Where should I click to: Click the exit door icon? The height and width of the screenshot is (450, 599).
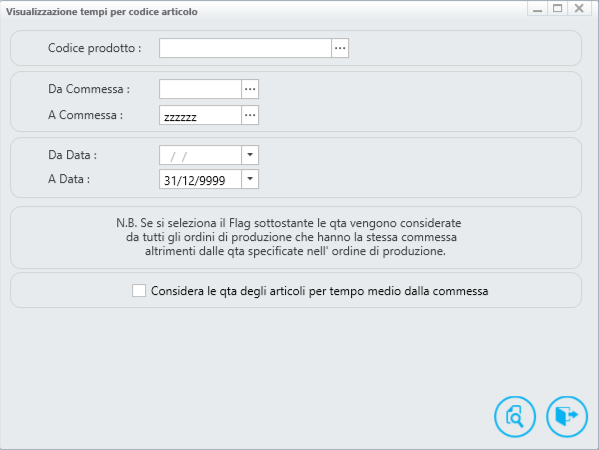[567, 416]
